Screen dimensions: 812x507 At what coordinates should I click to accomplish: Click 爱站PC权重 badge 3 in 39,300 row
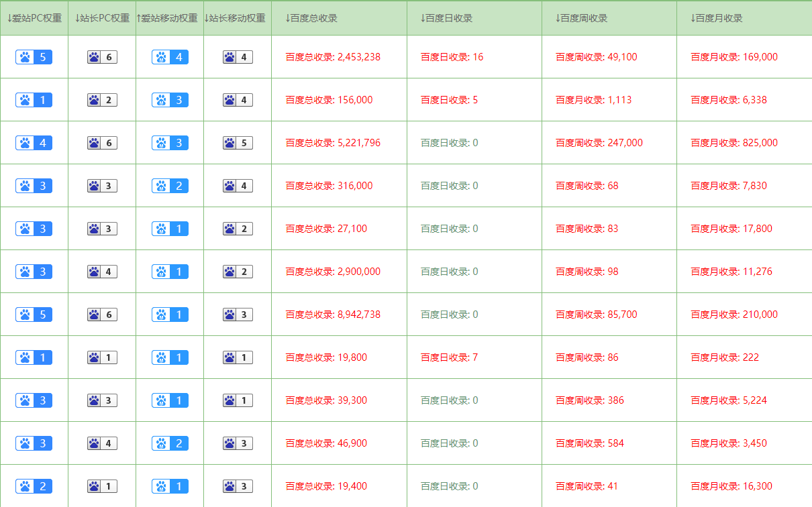click(x=34, y=400)
